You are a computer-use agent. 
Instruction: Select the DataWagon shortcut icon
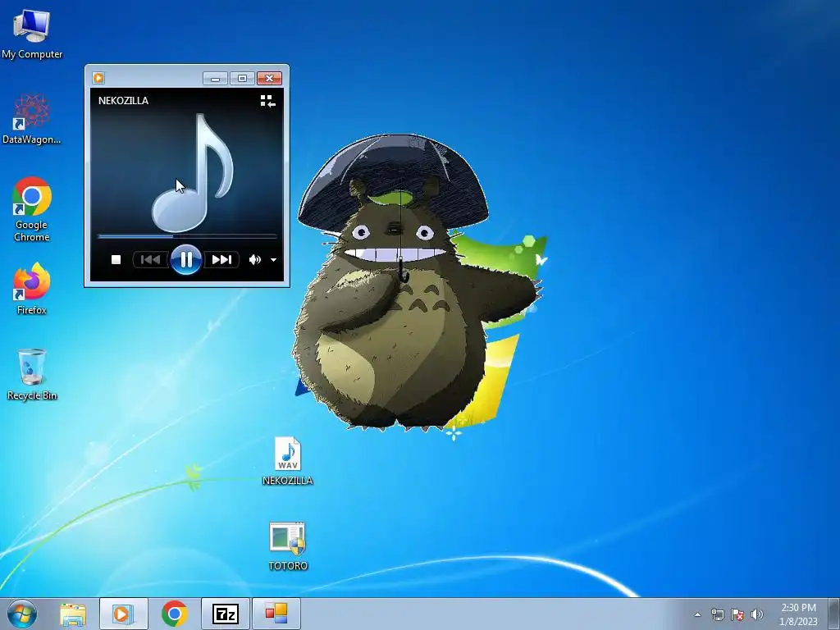32,119
